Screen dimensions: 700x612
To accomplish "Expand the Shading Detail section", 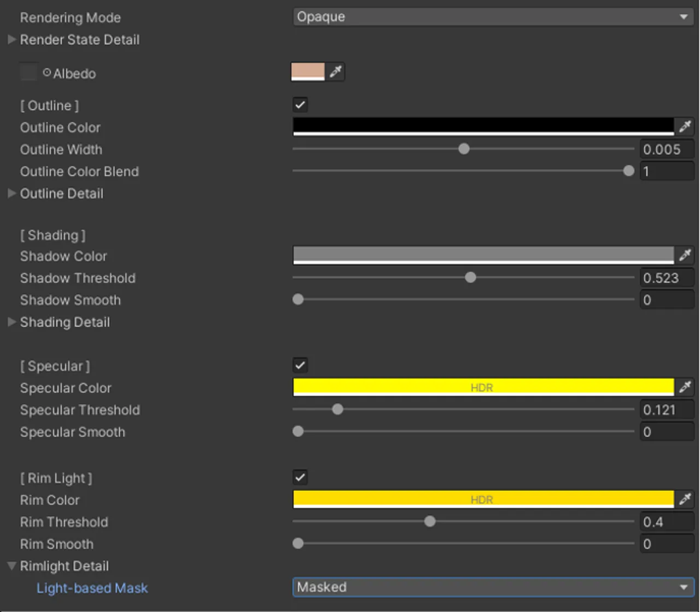I will pyautogui.click(x=11, y=322).
